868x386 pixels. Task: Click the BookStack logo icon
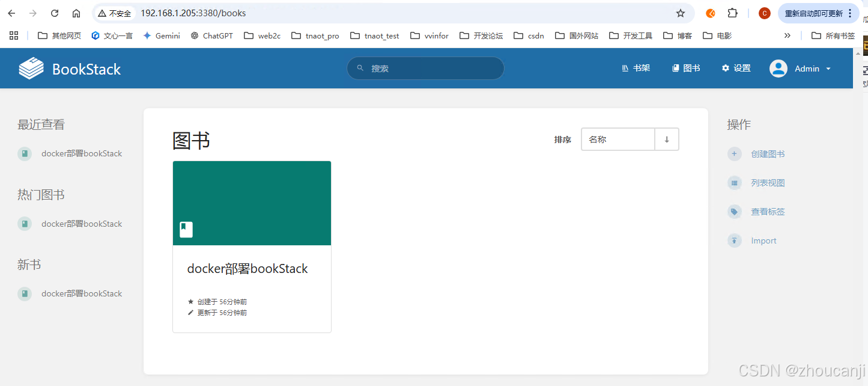[x=31, y=69]
